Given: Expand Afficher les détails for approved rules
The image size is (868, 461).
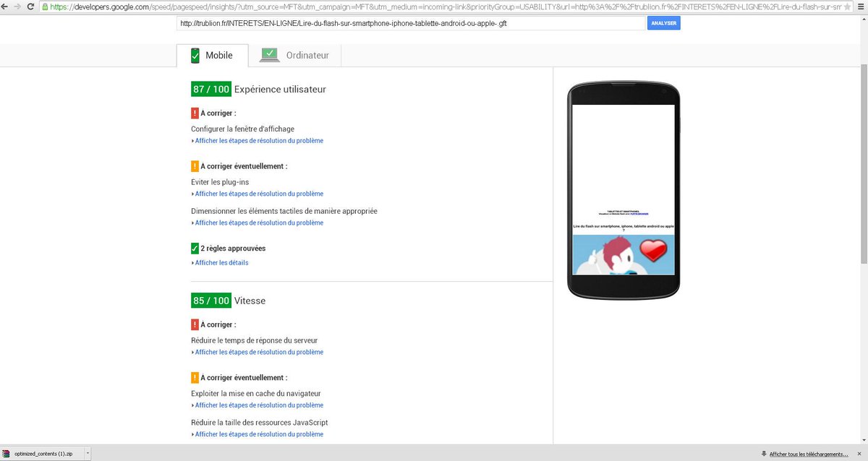Looking at the screenshot, I should pyautogui.click(x=220, y=263).
